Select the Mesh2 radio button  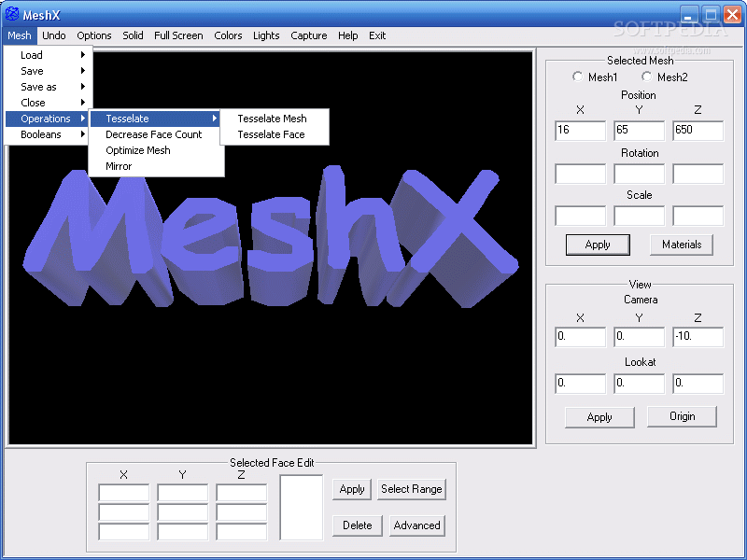[646, 77]
